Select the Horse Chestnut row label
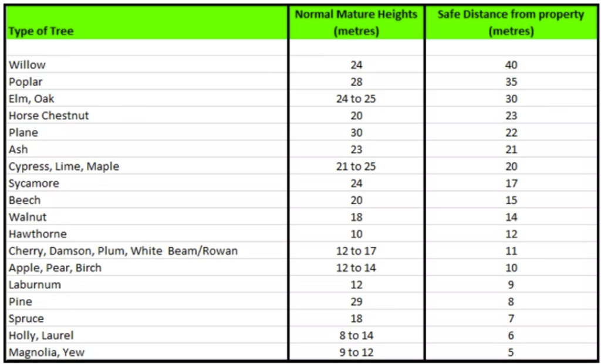Image resolution: width=601 pixels, height=364 pixels. pos(49,115)
